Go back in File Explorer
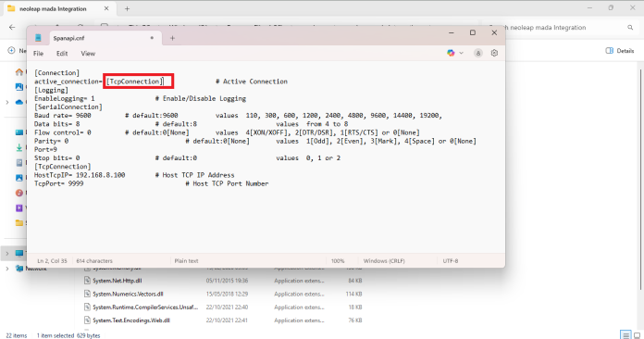 click(x=12, y=27)
